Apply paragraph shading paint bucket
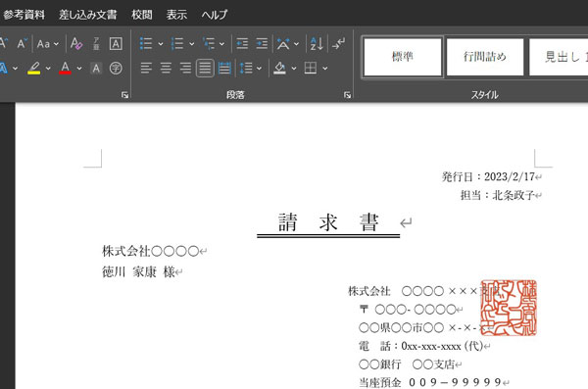This screenshot has width=588, height=389. coord(279,69)
